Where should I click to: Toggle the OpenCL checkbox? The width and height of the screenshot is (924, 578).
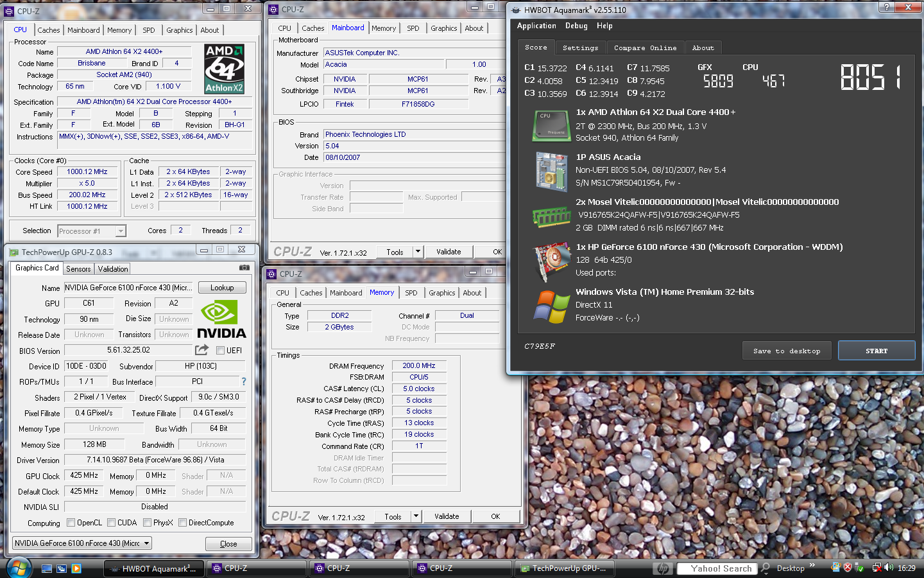[71, 523]
